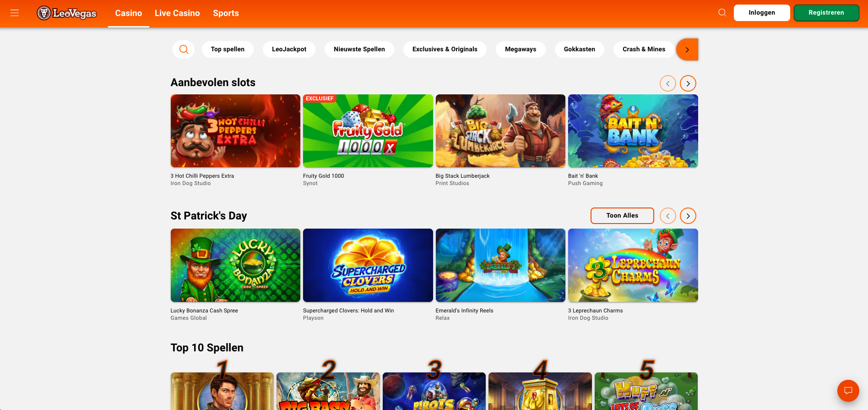Select the Nieuwste Spellen category
The height and width of the screenshot is (410, 868).
(359, 49)
